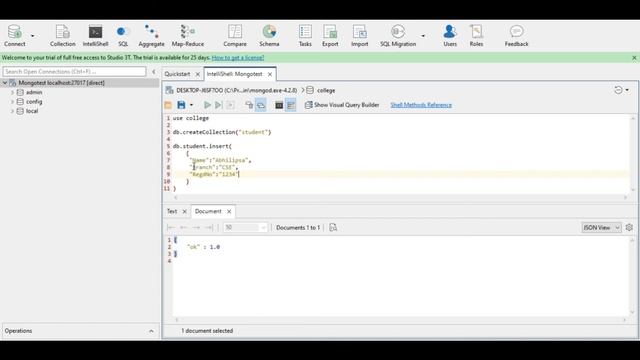Click the DESKTOP server breadcrumb
The image size is (640, 360).
pos(237,90)
